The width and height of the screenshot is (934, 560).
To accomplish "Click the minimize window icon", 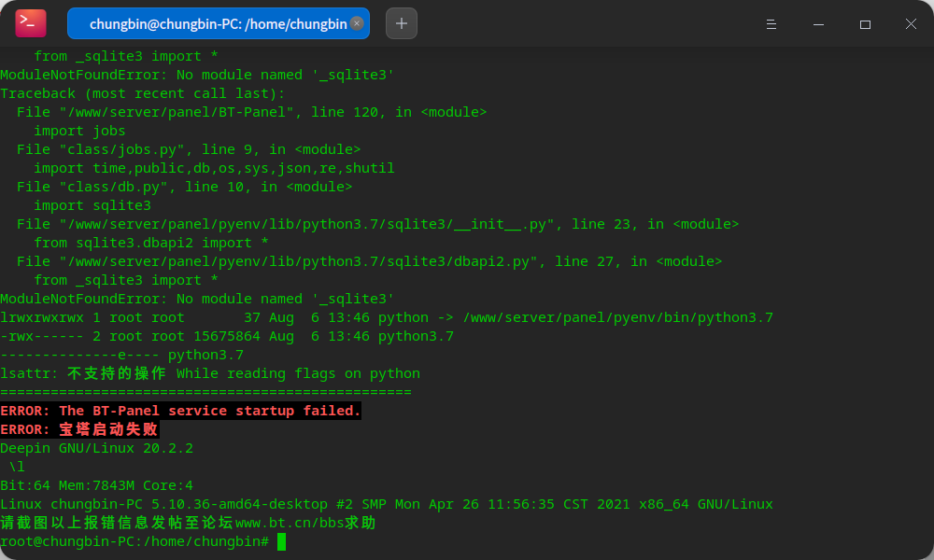I will click(x=818, y=24).
